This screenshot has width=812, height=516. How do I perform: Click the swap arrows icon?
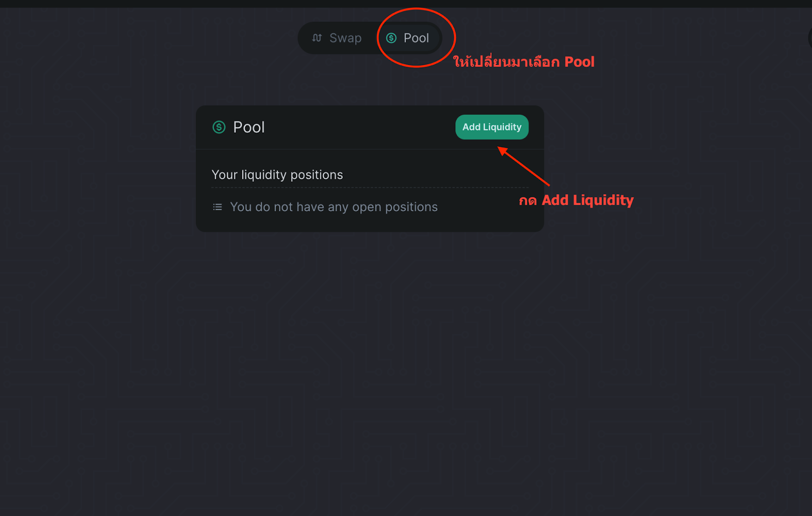(317, 38)
